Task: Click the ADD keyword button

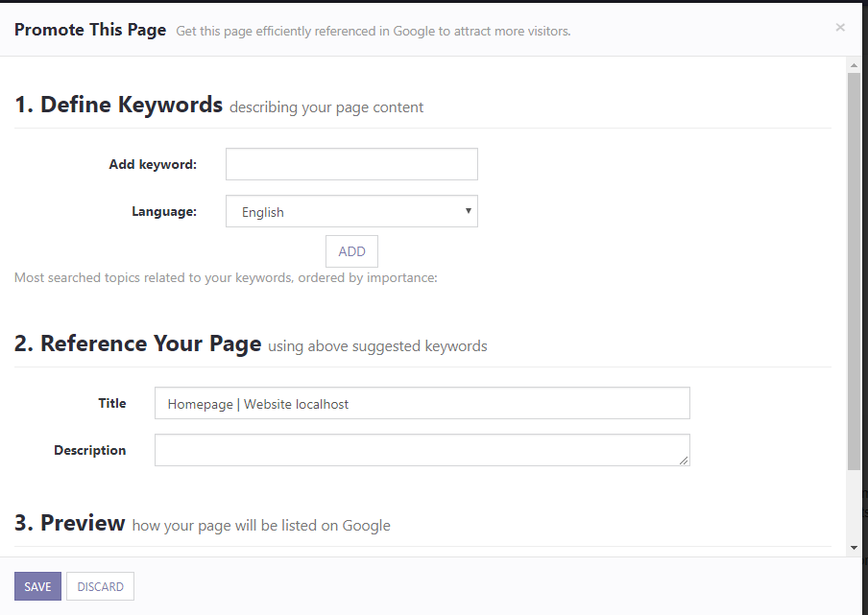Action: click(x=351, y=251)
